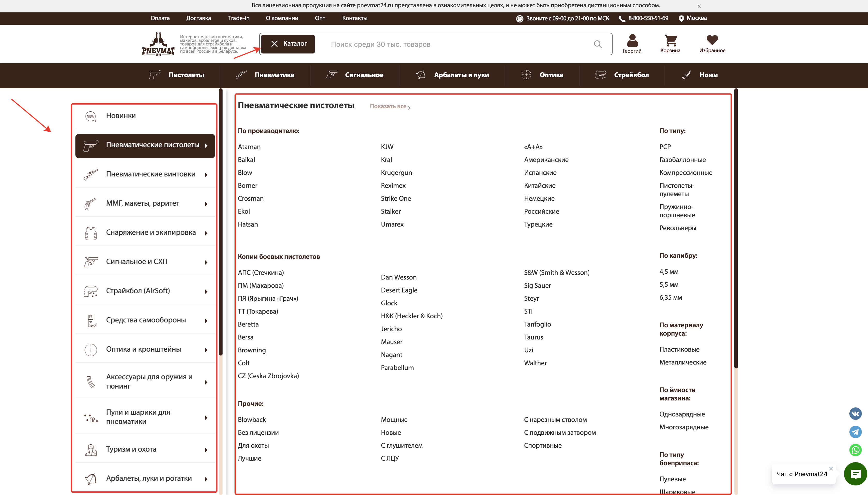Open the Доставка top menu item
This screenshot has height=495, width=868.
[x=199, y=18]
